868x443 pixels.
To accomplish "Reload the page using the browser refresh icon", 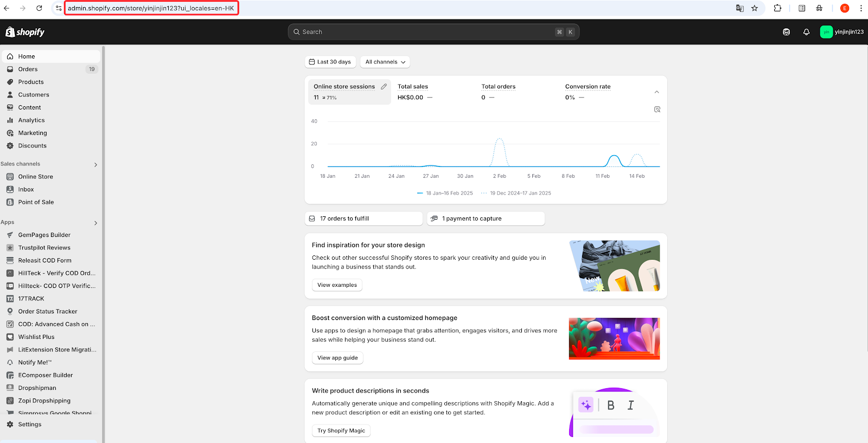I will [39, 8].
